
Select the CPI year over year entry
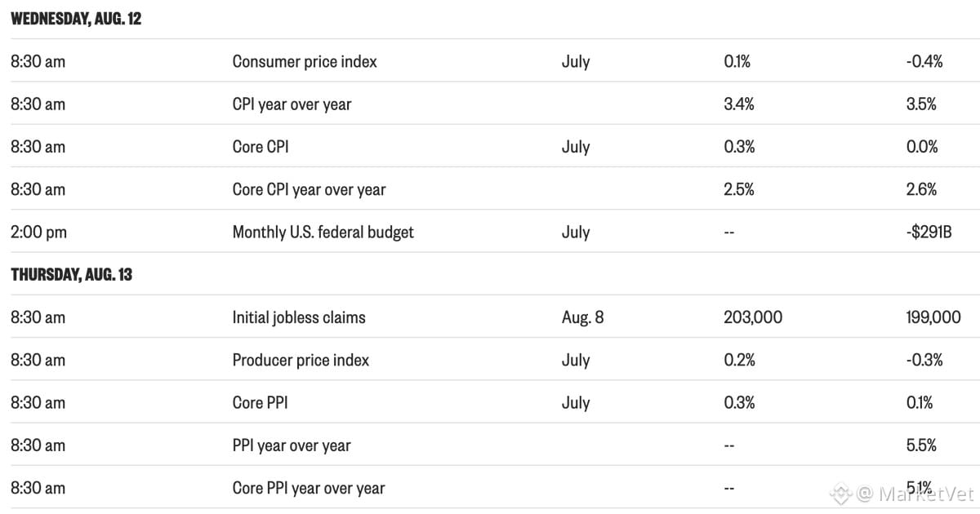click(x=292, y=104)
